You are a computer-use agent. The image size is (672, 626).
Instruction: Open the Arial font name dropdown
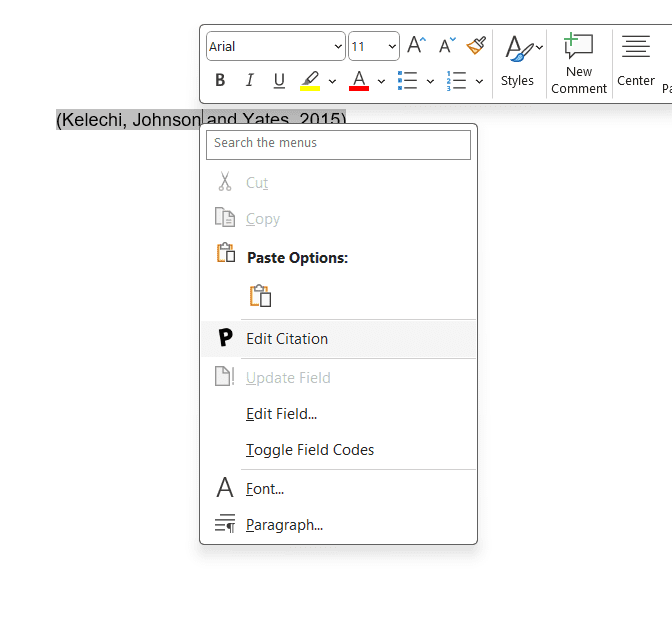pyautogui.click(x=337, y=47)
